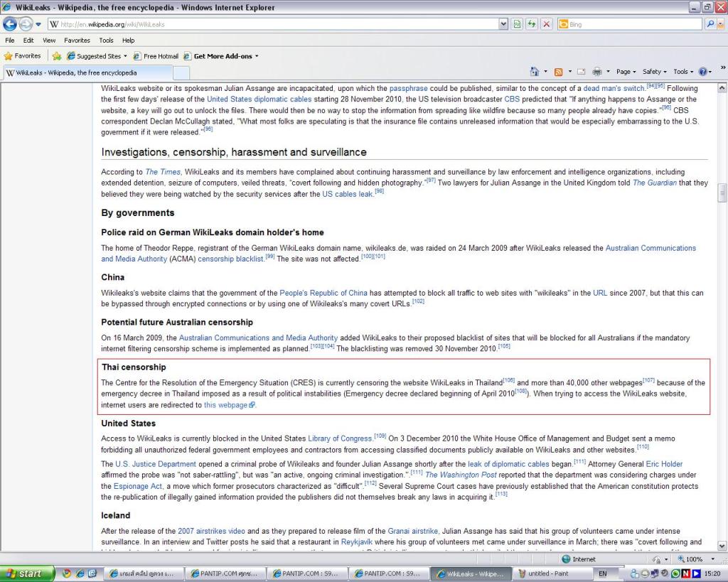
Task: Click the Internet security zone indicator
Action: coord(579,559)
